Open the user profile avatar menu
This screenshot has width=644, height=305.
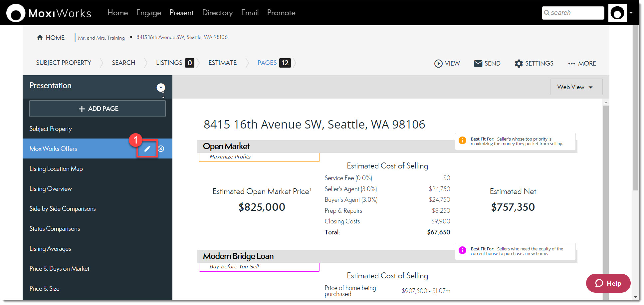coord(617,13)
